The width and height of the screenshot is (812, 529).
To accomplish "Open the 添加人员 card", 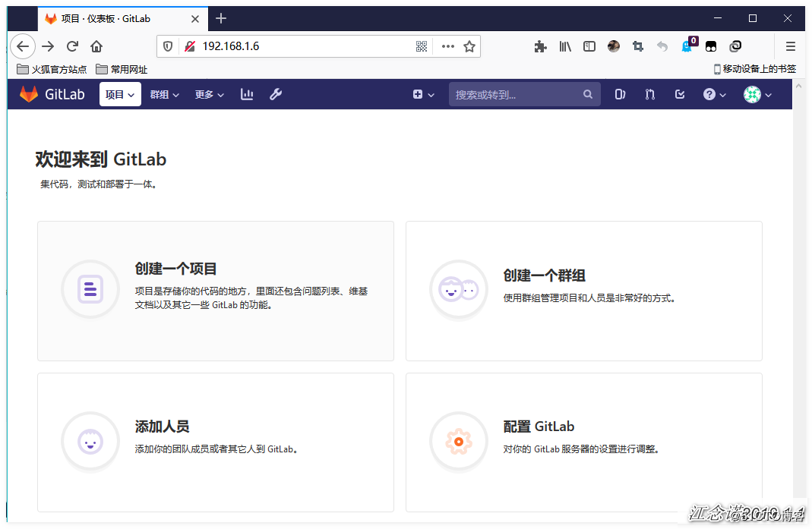I will click(216, 442).
